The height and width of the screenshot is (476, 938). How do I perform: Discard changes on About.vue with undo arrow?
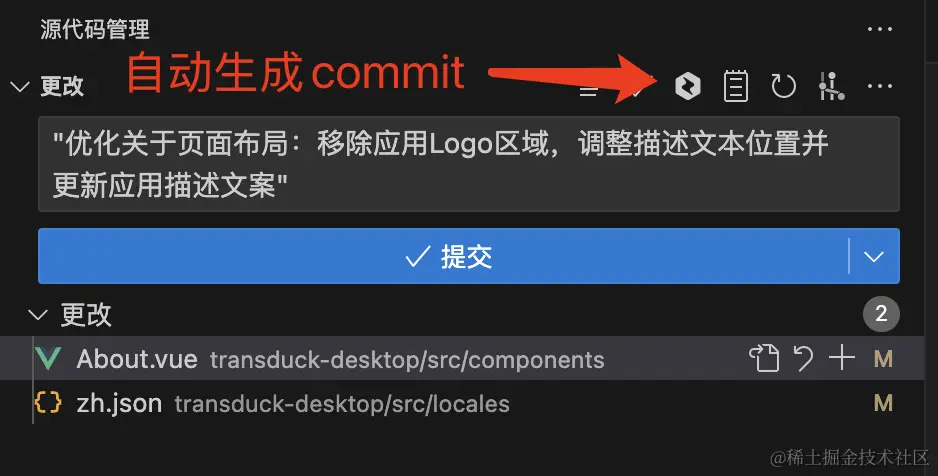point(803,358)
